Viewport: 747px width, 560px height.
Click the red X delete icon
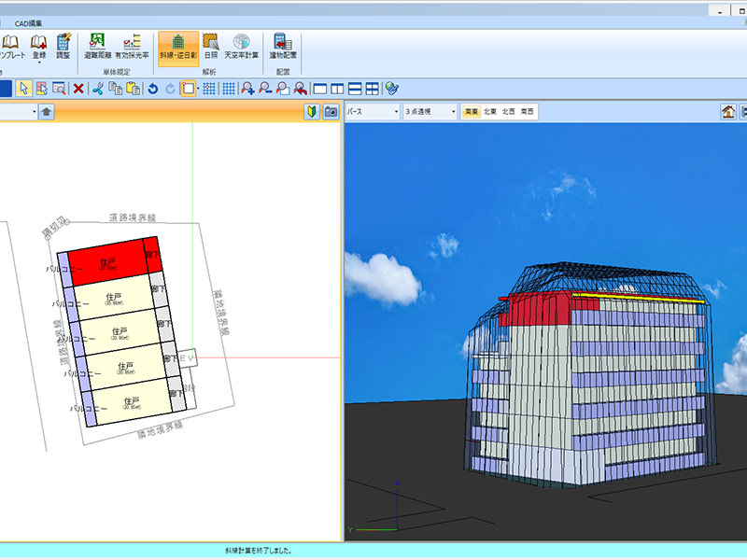pos(79,89)
